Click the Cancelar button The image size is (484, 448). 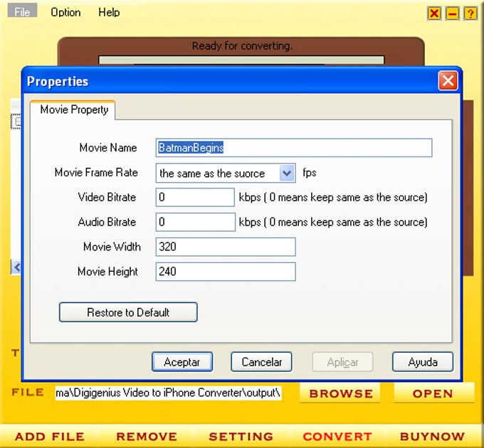261,362
